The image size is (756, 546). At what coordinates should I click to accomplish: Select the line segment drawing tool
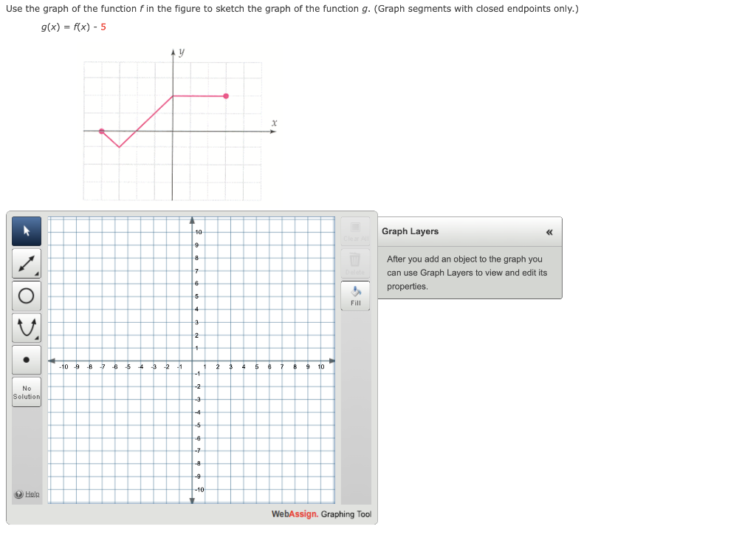pyautogui.click(x=26, y=265)
